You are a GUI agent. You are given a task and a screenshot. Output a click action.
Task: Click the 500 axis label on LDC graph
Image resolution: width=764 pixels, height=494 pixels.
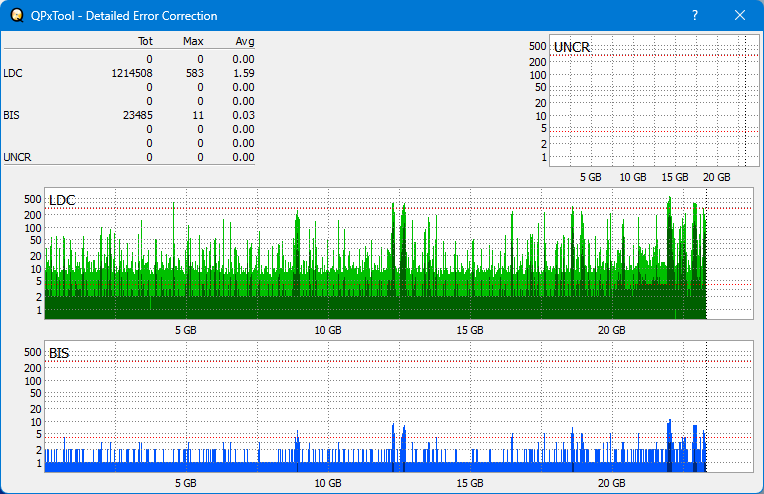click(x=33, y=199)
